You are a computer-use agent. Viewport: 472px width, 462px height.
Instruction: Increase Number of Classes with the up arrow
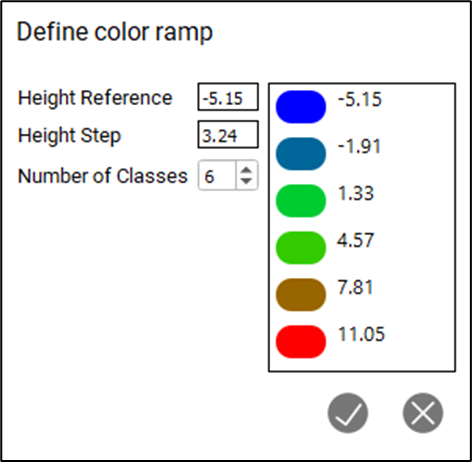(x=246, y=170)
